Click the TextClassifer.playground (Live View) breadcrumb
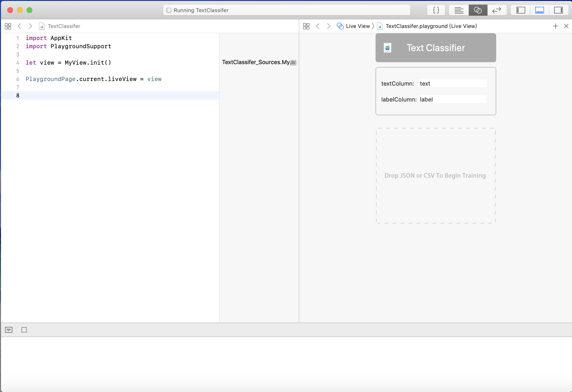 [x=431, y=26]
